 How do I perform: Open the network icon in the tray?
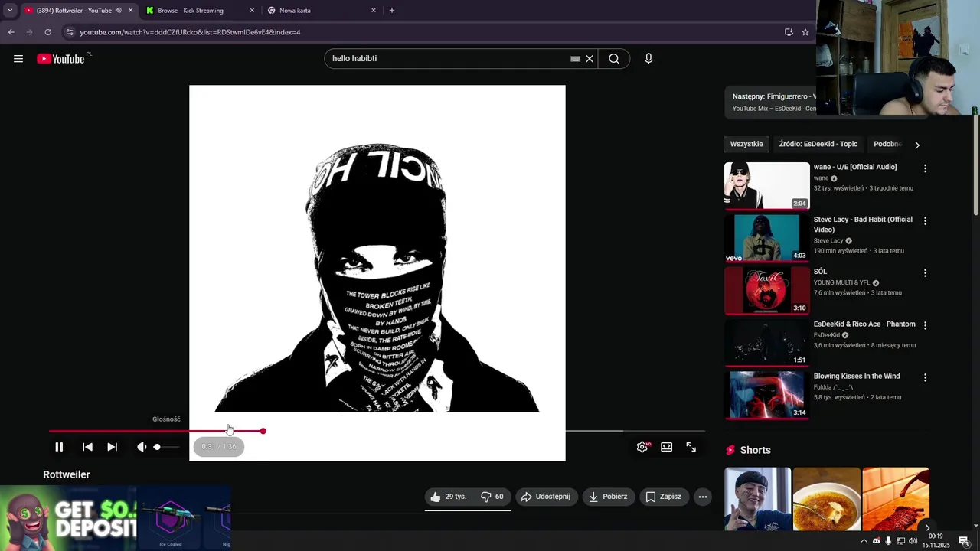(x=901, y=541)
